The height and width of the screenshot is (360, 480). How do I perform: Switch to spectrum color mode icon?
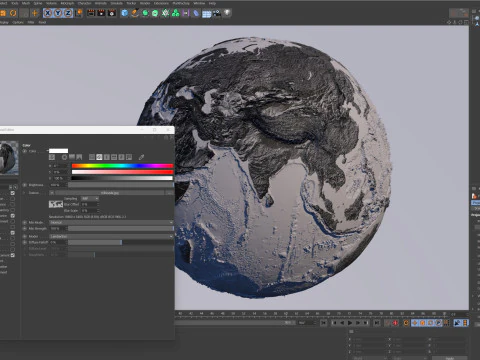(x=72, y=157)
